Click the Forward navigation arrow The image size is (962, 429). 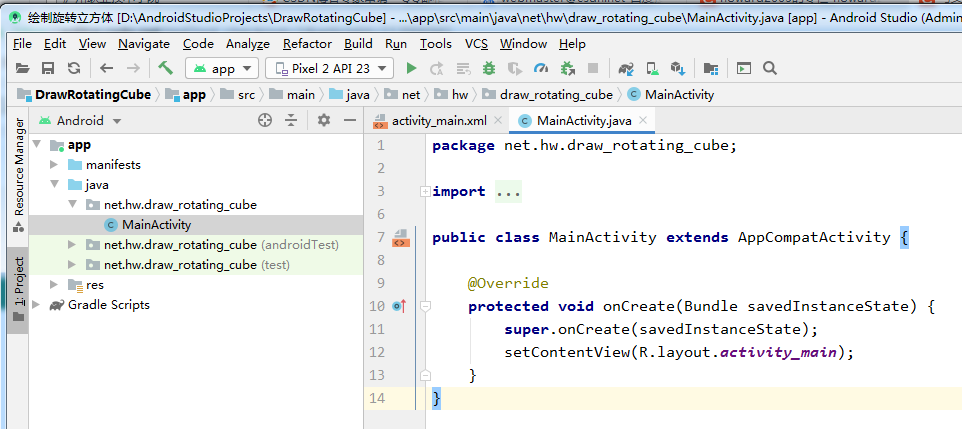pos(133,68)
